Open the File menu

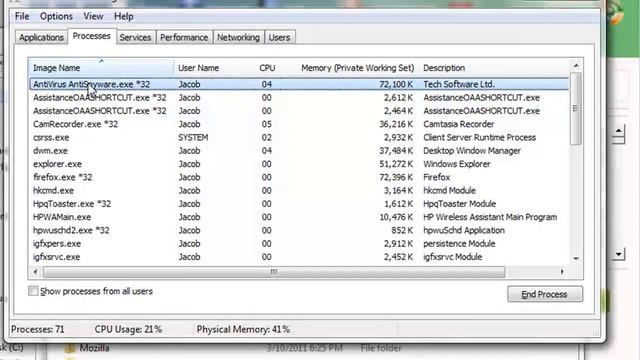pyautogui.click(x=22, y=16)
